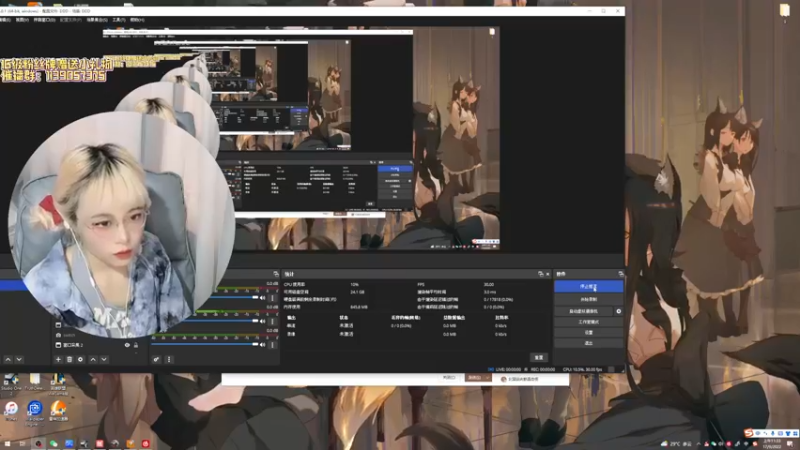This screenshot has height=450, width=800.
Task: Float the Stats (统计) dock panel
Action: pos(541,274)
